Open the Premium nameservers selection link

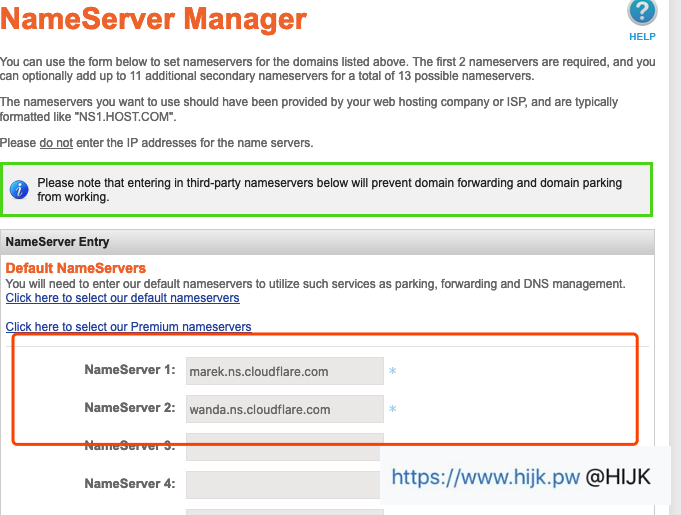click(x=128, y=327)
